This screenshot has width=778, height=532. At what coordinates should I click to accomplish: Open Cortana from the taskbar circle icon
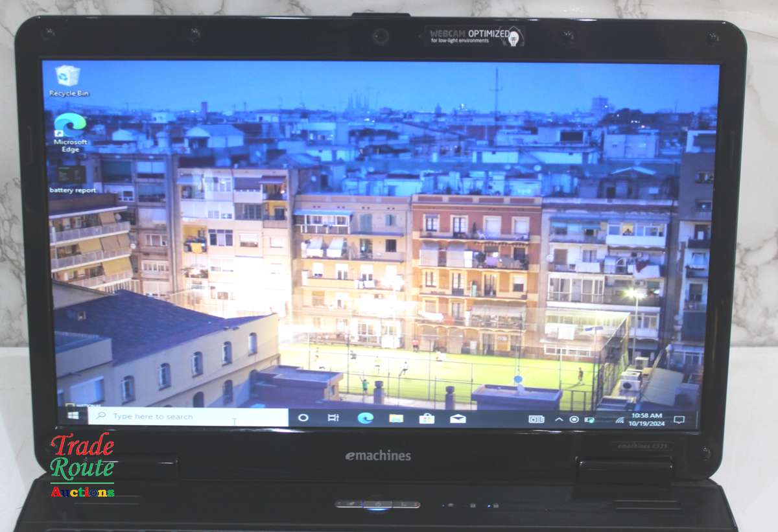pos(303,418)
